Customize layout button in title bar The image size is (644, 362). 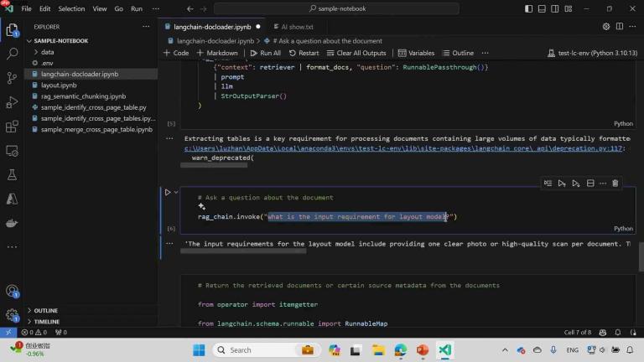569,8
